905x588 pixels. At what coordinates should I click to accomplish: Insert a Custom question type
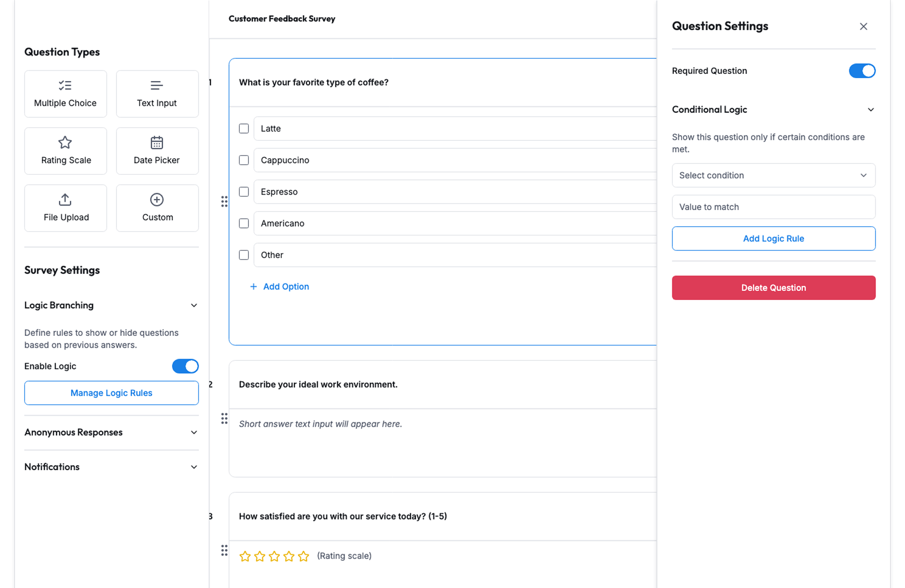coord(157,208)
